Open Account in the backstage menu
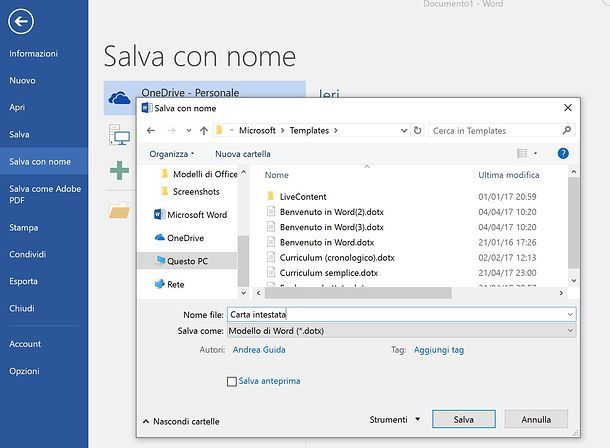610x448 pixels. (25, 344)
